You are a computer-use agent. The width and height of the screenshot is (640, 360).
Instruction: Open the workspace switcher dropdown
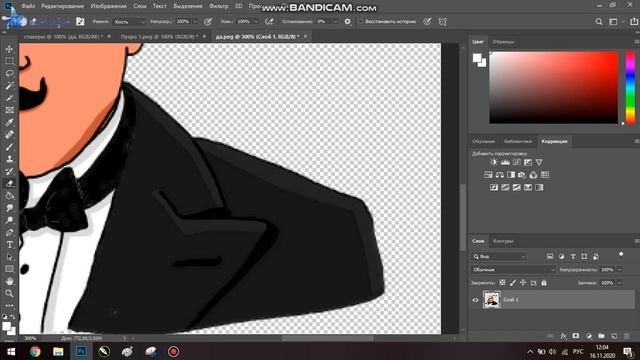(x=613, y=22)
